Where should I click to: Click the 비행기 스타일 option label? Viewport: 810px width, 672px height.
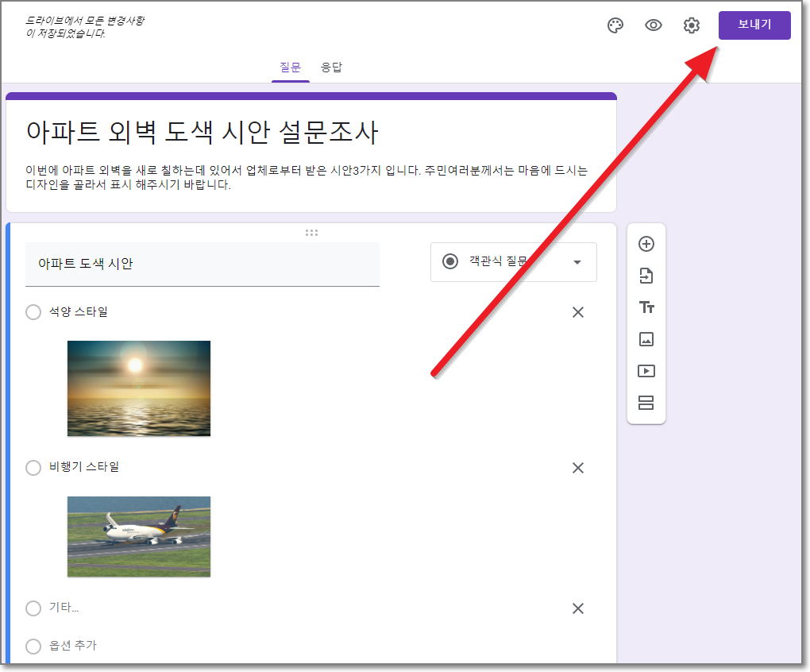[x=84, y=467]
